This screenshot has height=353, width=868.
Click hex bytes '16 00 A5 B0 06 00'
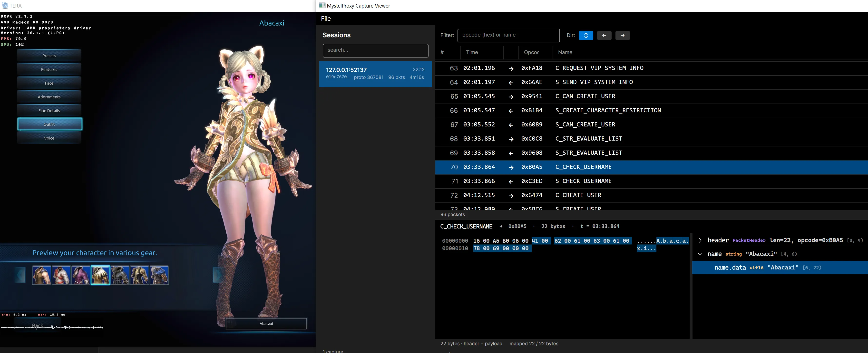click(x=501, y=241)
